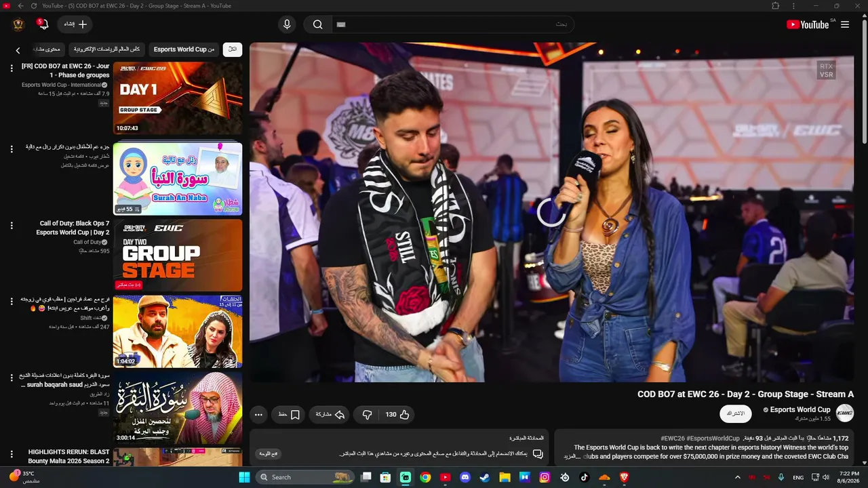Click the video title text
The image size is (868, 488).
coord(745,394)
